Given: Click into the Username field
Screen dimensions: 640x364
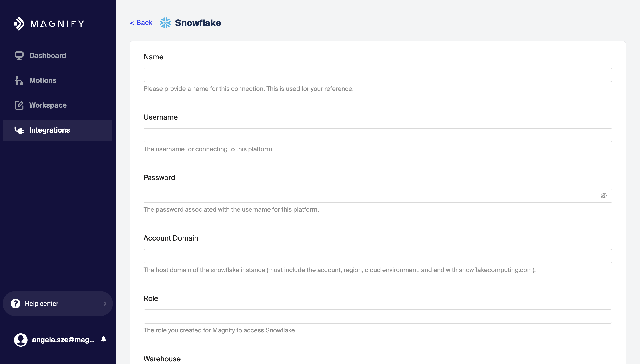Looking at the screenshot, I should (377, 135).
